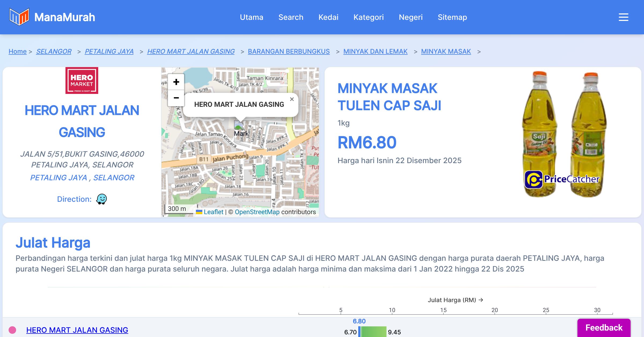Click the MINYAK DAN LEMAK breadcrumb
644x337 pixels.
375,51
